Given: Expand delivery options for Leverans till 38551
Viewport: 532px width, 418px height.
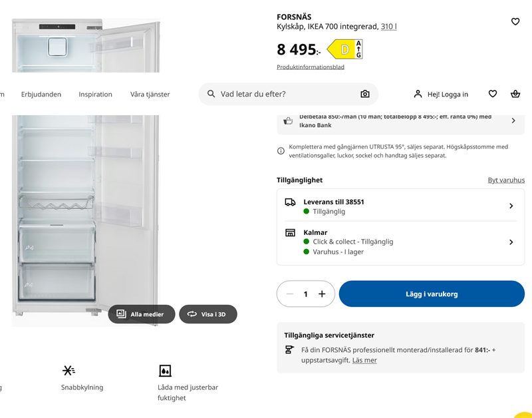Looking at the screenshot, I should (401, 206).
